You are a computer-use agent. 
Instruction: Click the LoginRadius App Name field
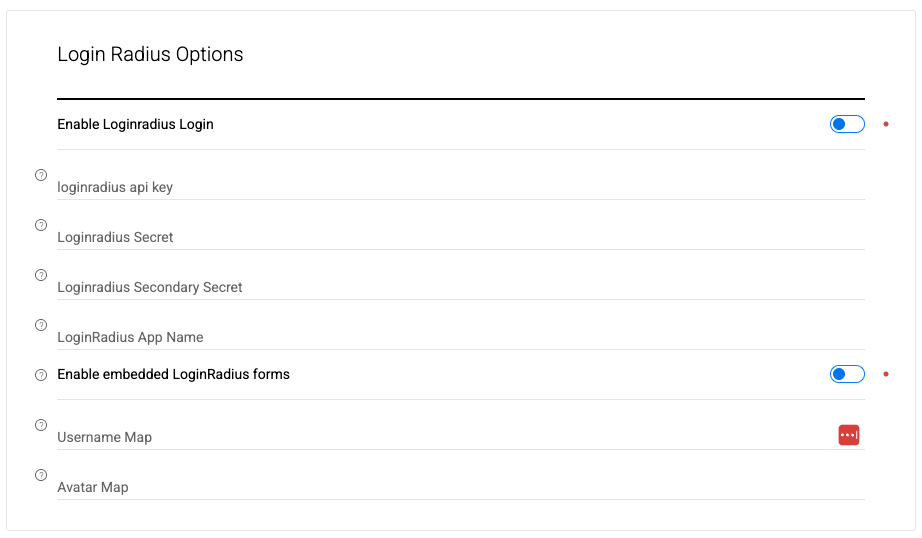(440, 336)
